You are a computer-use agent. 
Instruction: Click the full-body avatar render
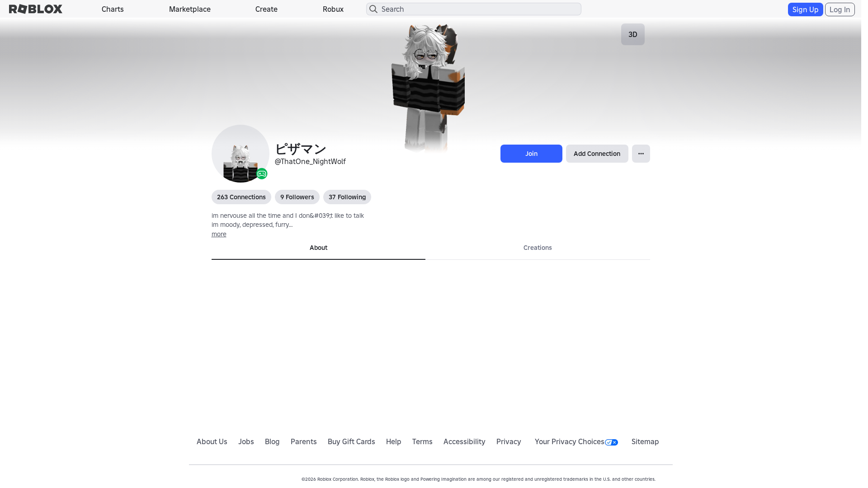pyautogui.click(x=428, y=88)
